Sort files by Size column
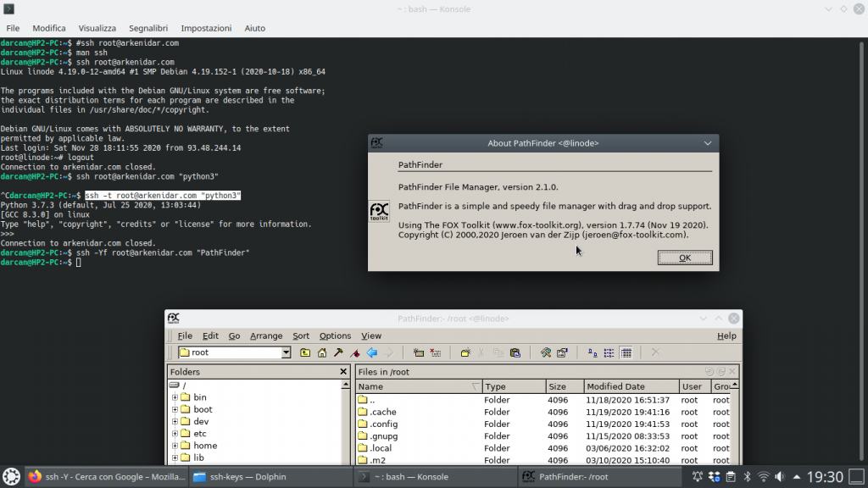Viewport: 868px width, 488px height. click(565, 386)
